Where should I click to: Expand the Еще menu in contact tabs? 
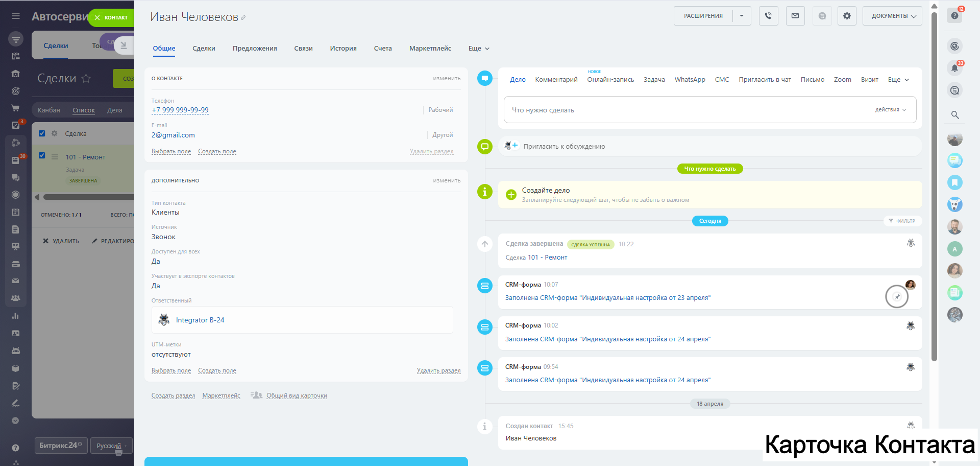tap(479, 49)
